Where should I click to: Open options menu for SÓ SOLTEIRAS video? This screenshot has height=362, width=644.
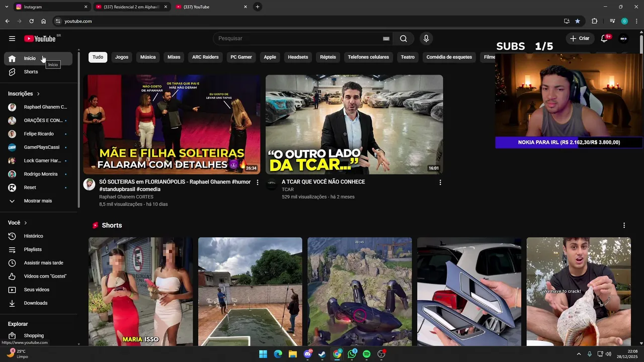pyautogui.click(x=258, y=183)
